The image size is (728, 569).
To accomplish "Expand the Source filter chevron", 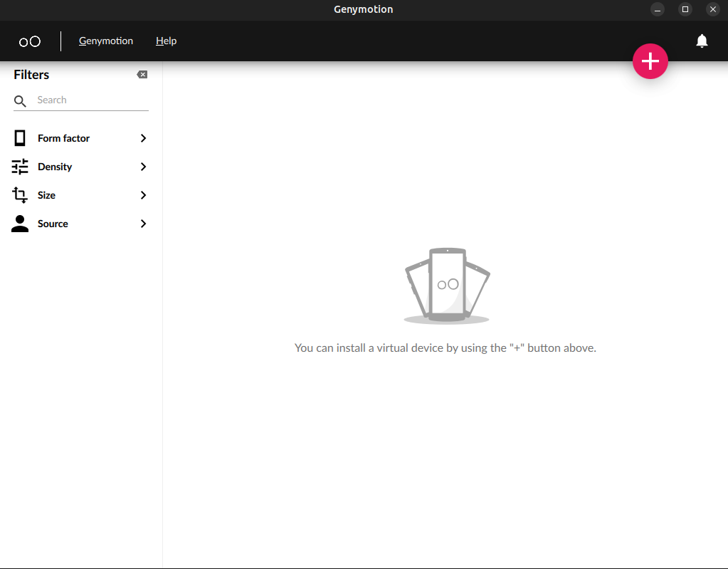I will pos(143,224).
